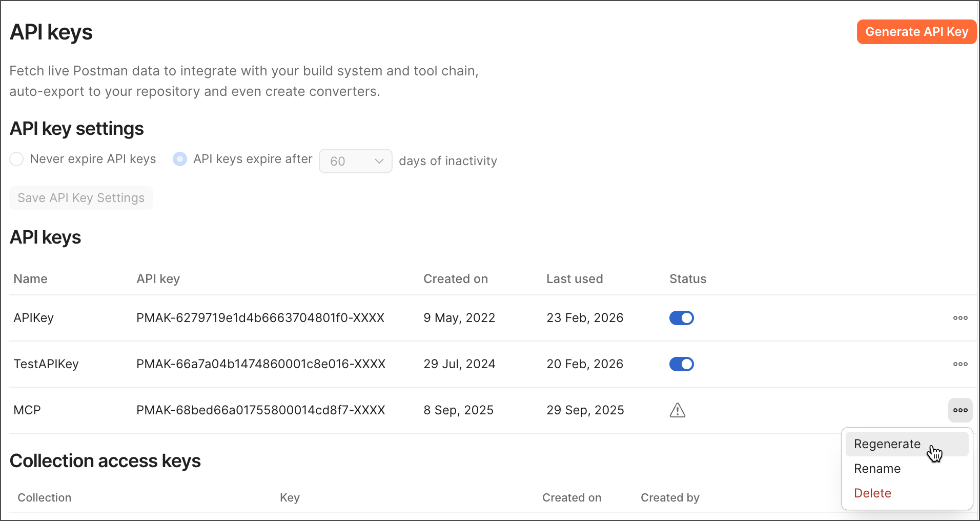The height and width of the screenshot is (521, 980).
Task: Click the API key settings heading
Action: 77,129
